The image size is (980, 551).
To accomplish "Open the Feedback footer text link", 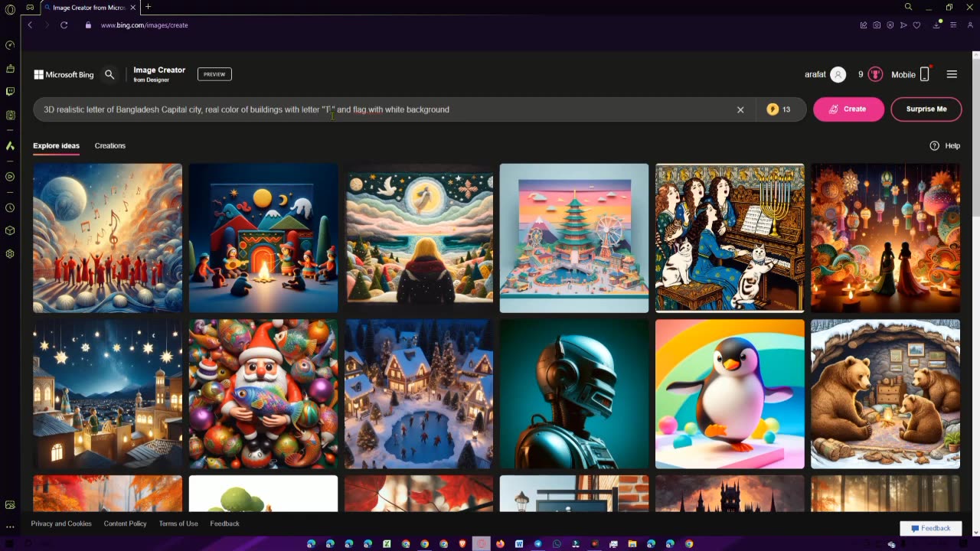I will [225, 523].
